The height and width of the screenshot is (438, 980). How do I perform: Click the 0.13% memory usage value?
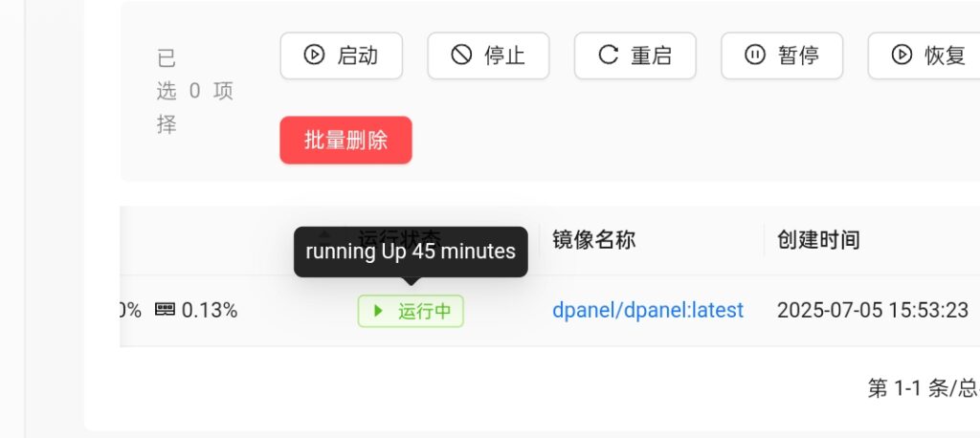[210, 310]
